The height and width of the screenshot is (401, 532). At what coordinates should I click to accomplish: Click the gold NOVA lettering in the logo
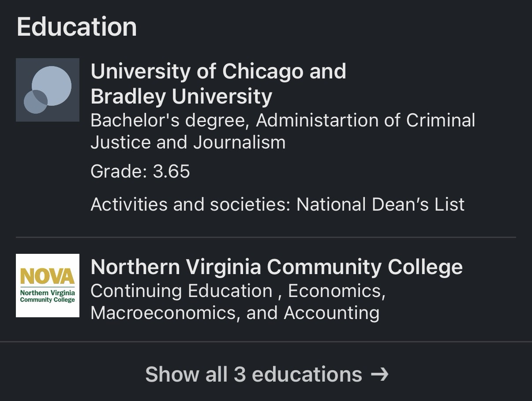click(x=48, y=277)
